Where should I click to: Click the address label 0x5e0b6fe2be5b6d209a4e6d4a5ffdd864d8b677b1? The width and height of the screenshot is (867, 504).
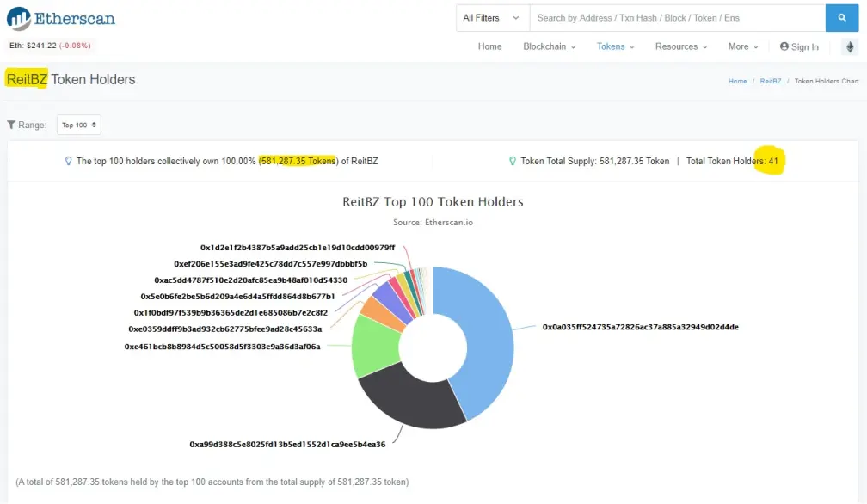(237, 296)
